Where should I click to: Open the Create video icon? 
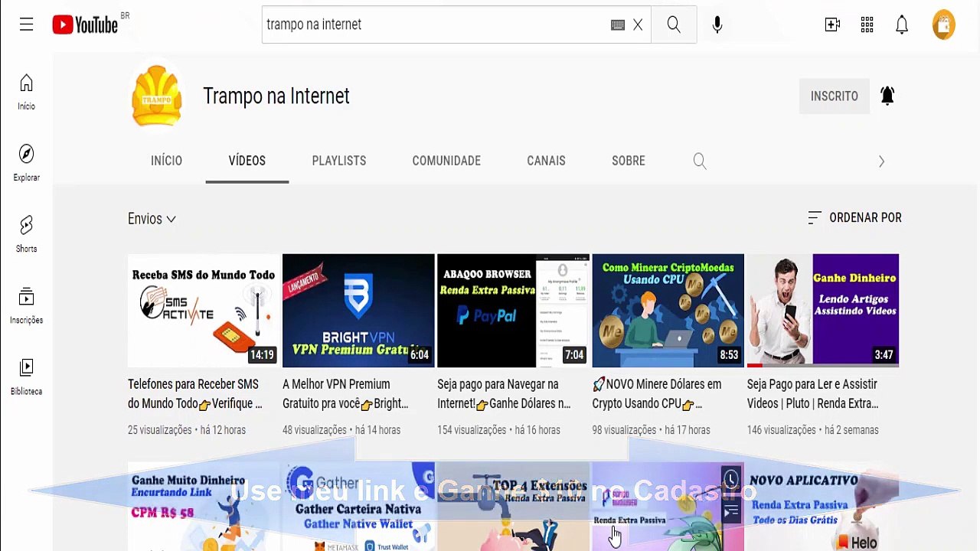[832, 24]
